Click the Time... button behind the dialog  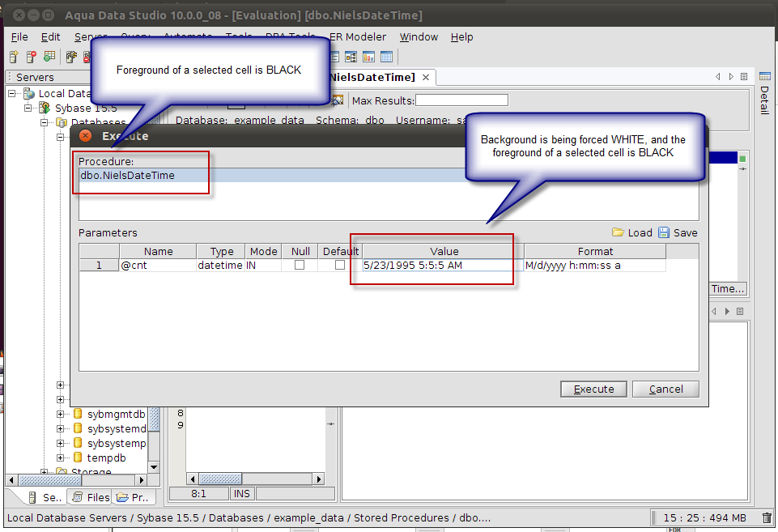coord(728,289)
